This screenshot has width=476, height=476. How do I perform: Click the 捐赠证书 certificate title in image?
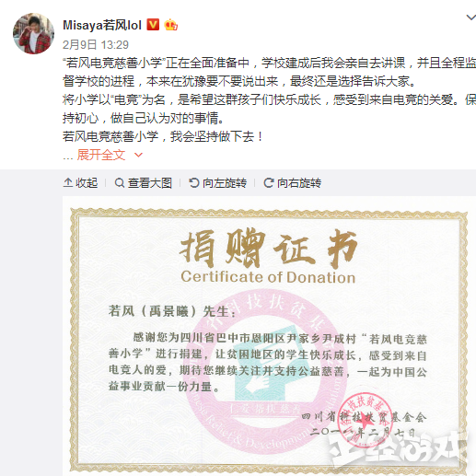[x=268, y=248]
